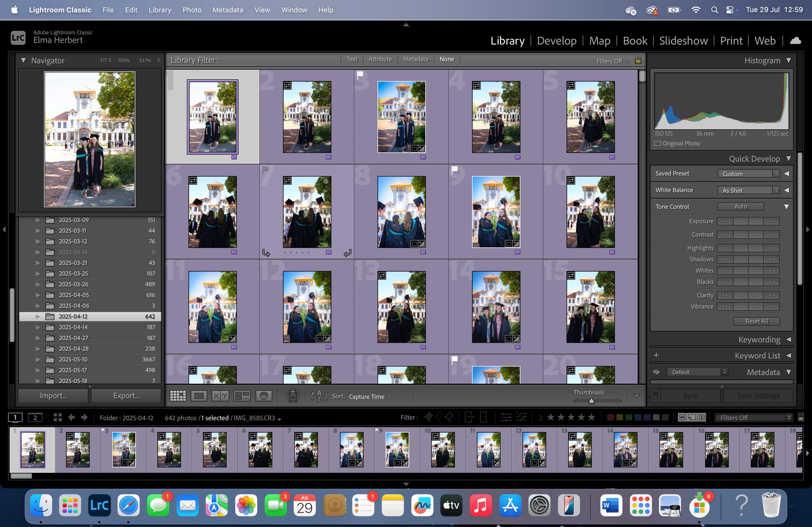Open filmstrip Filters Off dropdown
Image resolution: width=812 pixels, height=527 pixels.
pos(754,418)
